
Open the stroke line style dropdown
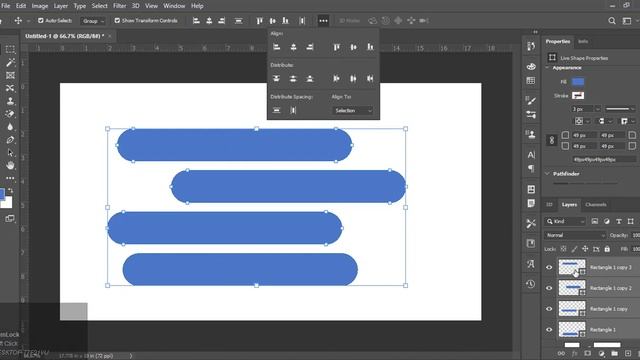(620, 109)
